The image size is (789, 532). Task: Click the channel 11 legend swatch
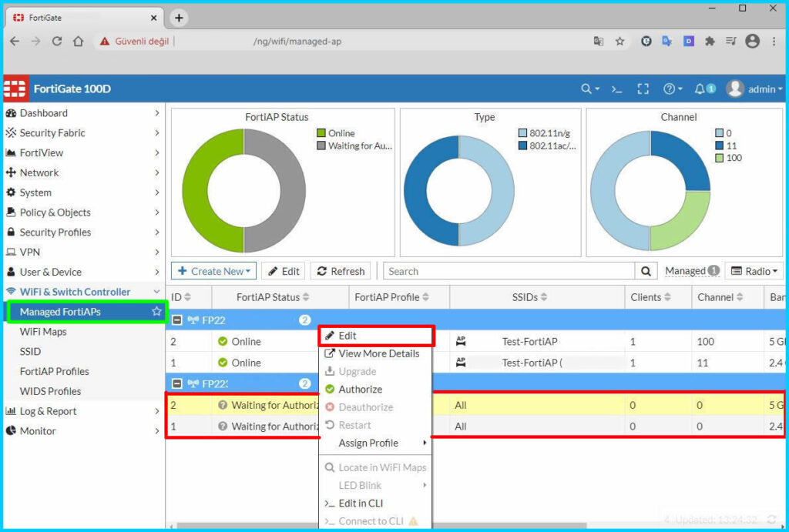tap(720, 146)
